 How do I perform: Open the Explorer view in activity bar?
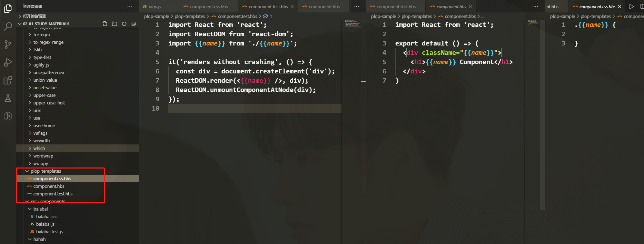tap(8, 8)
